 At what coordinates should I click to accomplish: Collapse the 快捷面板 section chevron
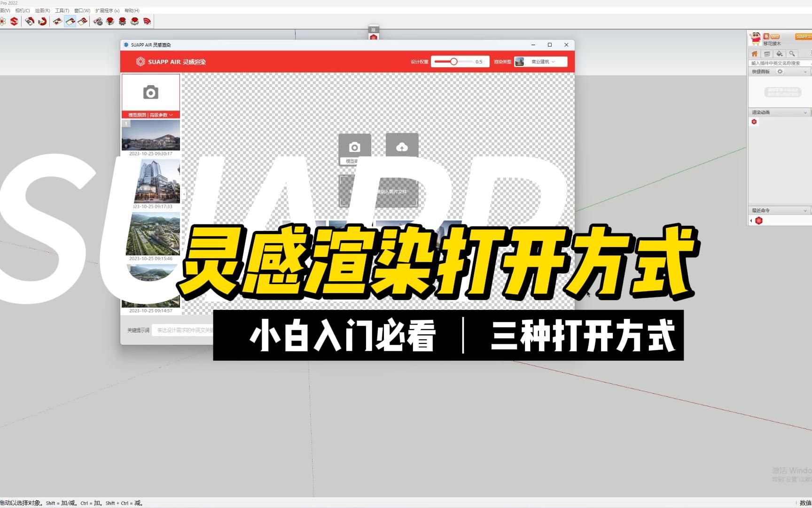pos(805,71)
